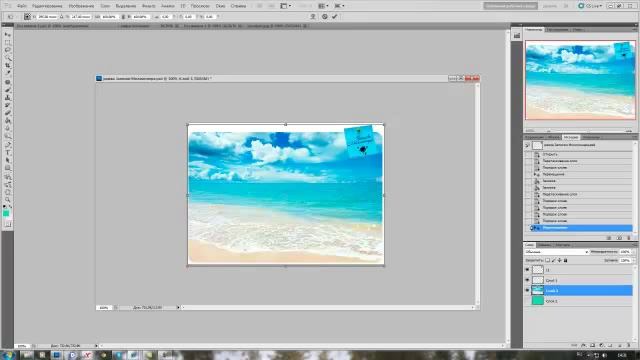
Task: Open the screen mode dropdown
Action: click(339, 6)
